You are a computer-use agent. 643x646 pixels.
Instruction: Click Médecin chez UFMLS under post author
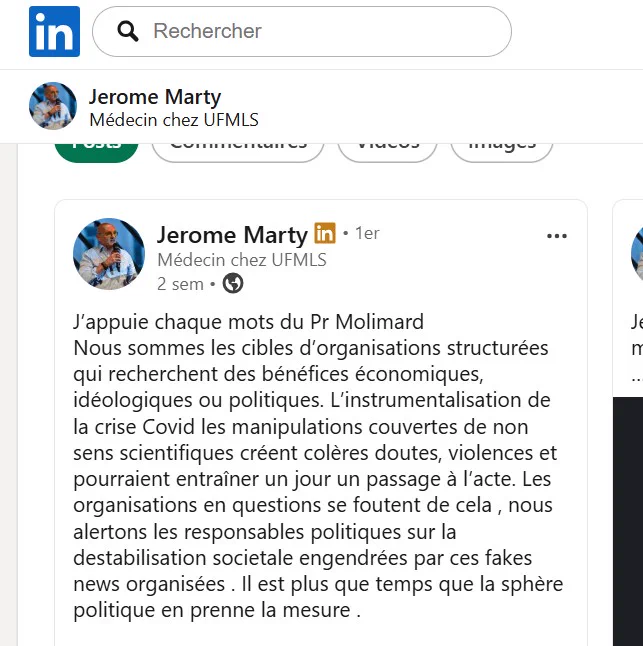point(242,260)
